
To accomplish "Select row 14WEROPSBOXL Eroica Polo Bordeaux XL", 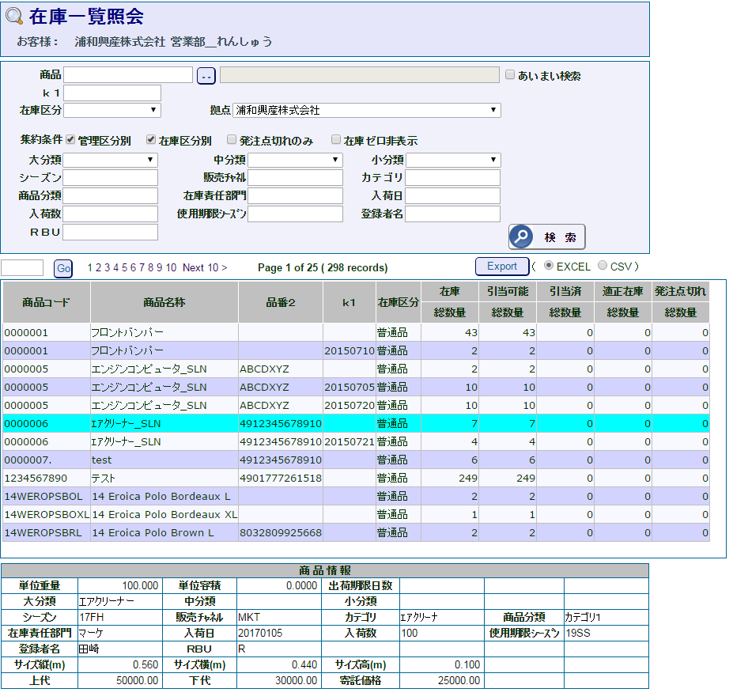I will (x=356, y=515).
